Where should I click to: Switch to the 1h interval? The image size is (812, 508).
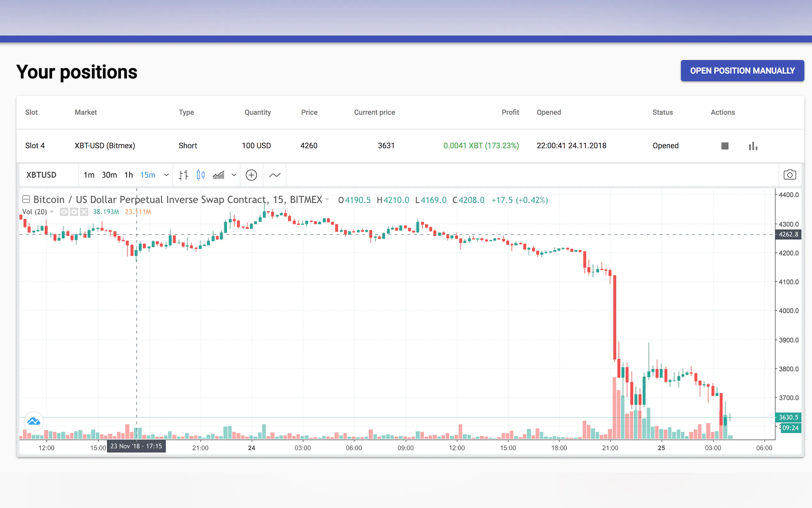tap(129, 175)
